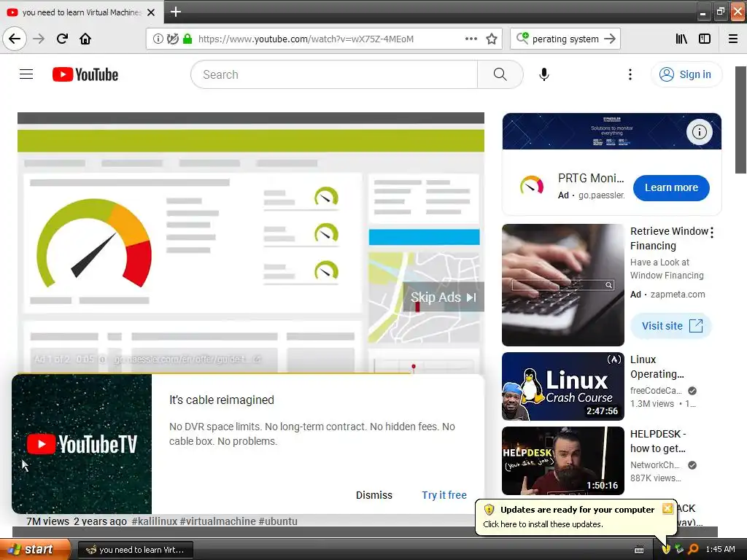Click the #kalilinux hashtag

(x=155, y=521)
